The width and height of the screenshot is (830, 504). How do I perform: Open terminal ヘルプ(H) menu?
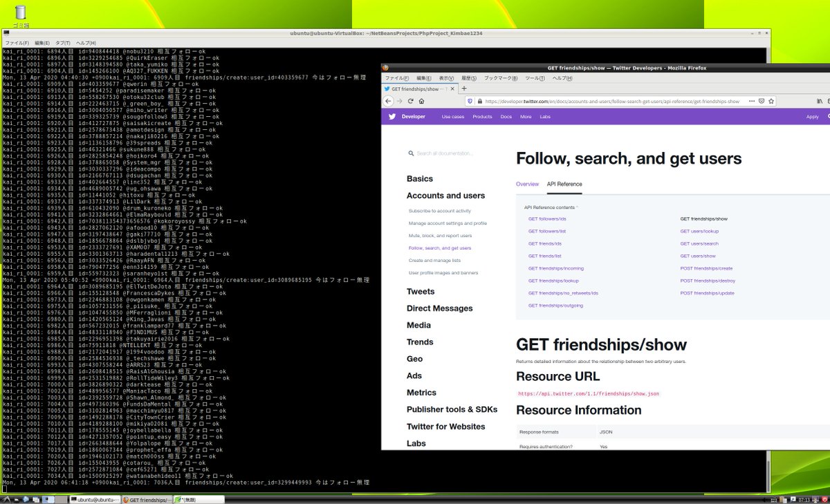[86, 43]
